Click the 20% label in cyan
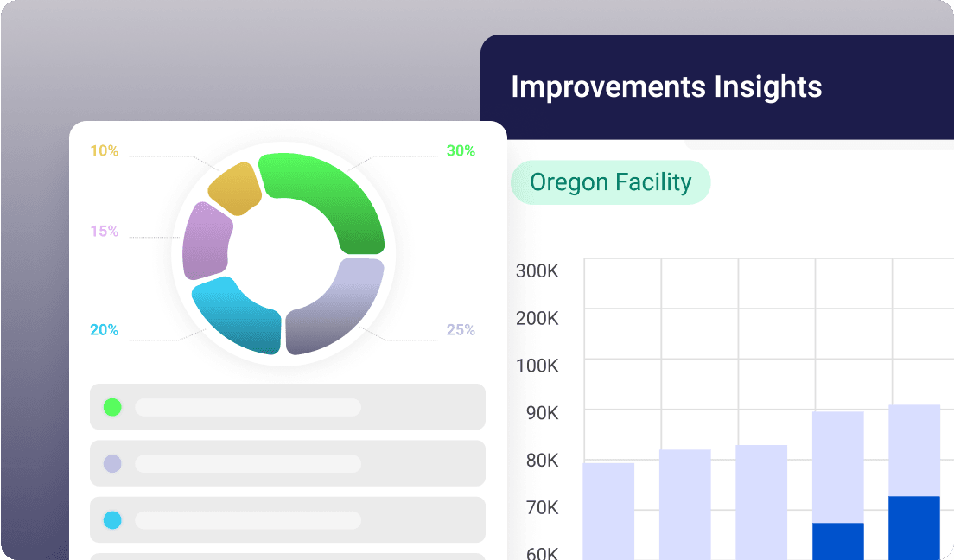Screen dimensions: 954x560 pyautogui.click(x=105, y=330)
